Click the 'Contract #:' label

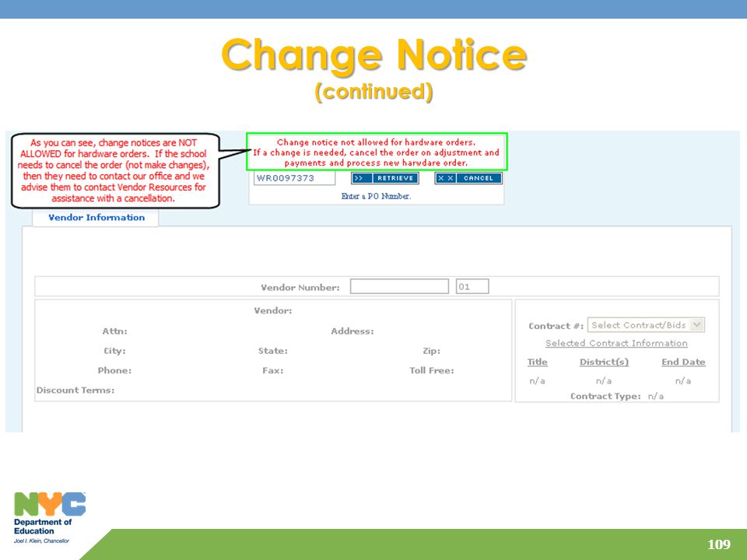(x=556, y=326)
